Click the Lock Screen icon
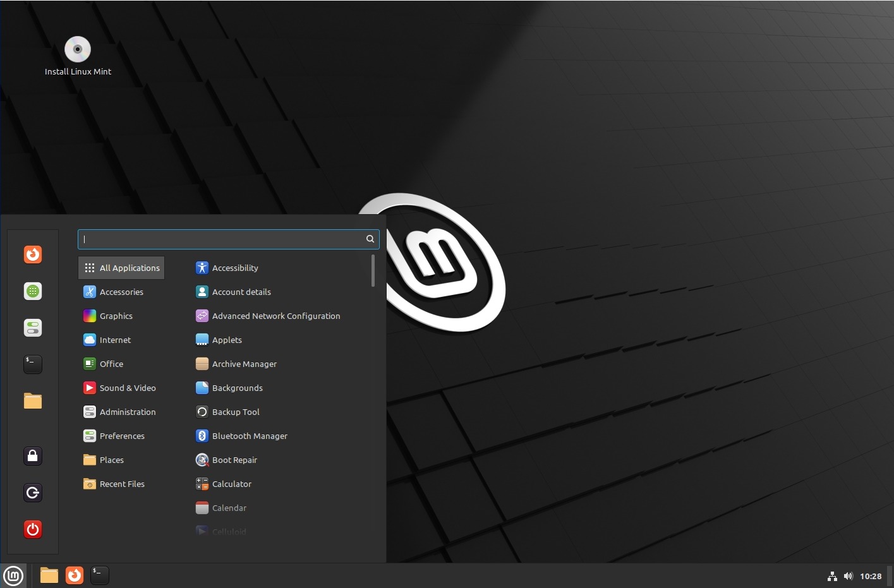This screenshot has width=894, height=588. [x=33, y=456]
